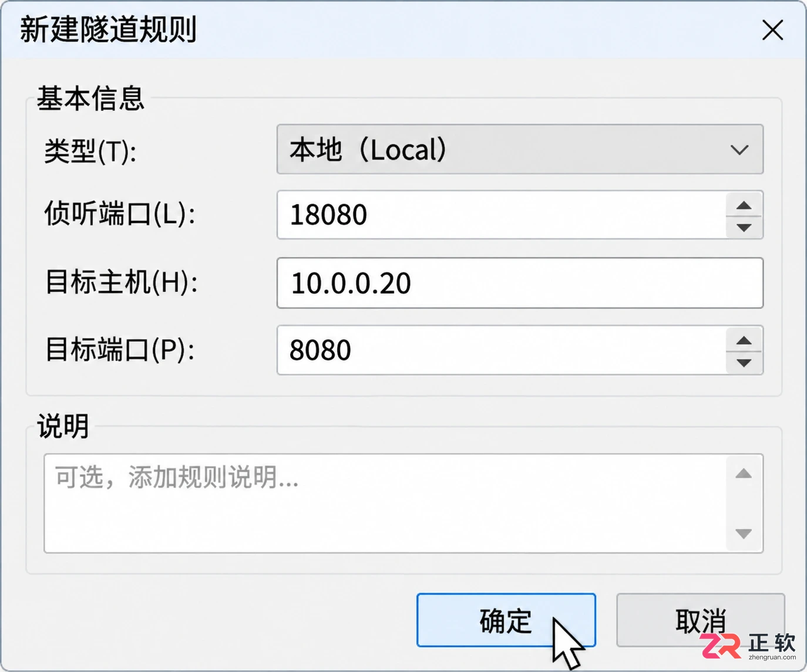The image size is (807, 672).
Task: Decrease the target port value with down arrow
Action: click(x=744, y=363)
